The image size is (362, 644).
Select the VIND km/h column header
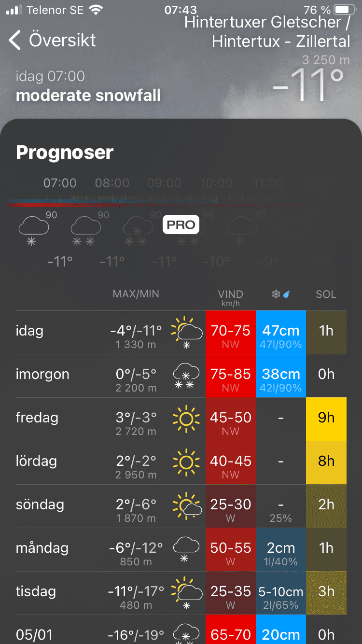(230, 297)
